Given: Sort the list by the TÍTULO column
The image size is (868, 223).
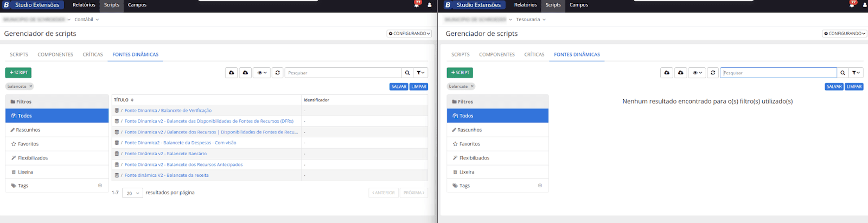Looking at the screenshot, I should coord(132,100).
